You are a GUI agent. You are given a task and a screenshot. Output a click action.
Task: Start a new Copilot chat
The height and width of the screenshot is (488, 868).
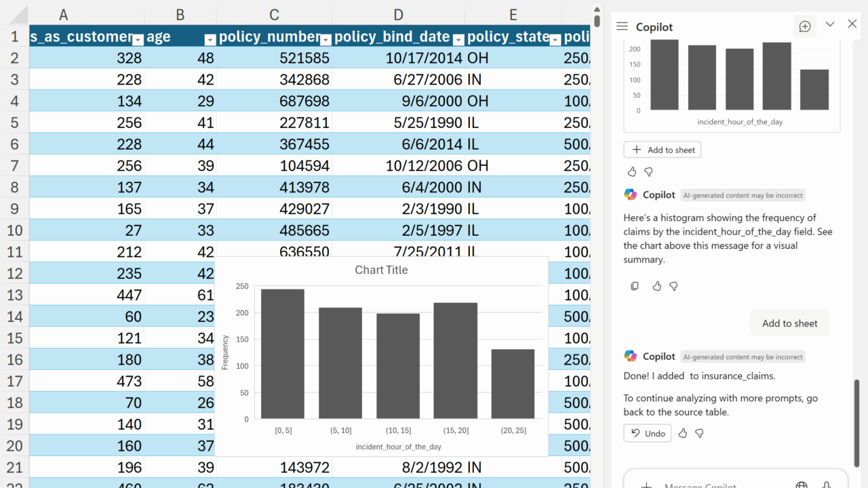805,26
